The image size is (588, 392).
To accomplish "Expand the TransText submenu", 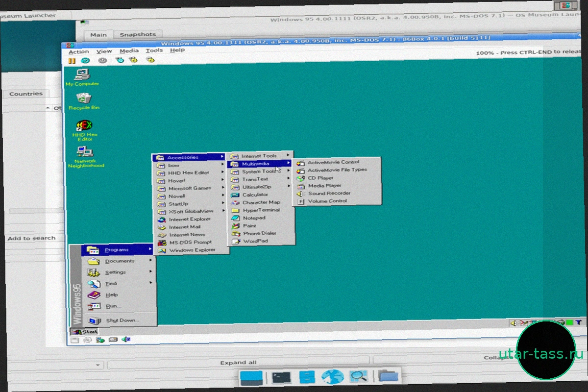I will (262, 179).
